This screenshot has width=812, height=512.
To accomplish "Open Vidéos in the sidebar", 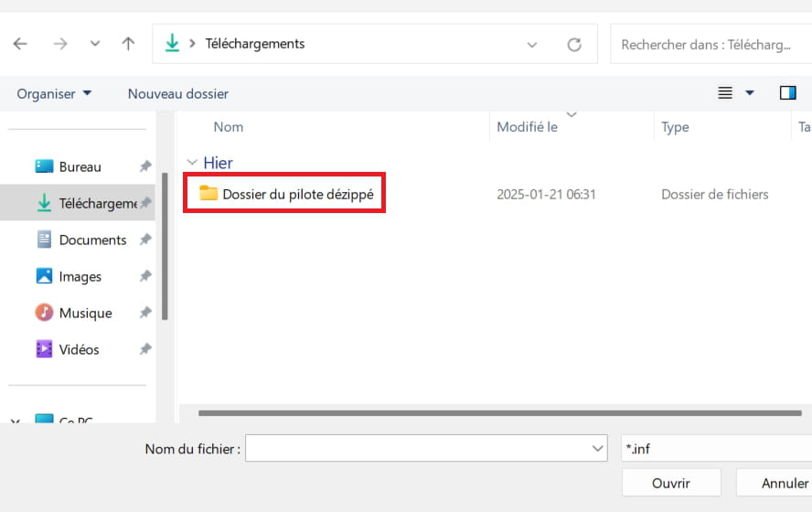I will [79, 349].
